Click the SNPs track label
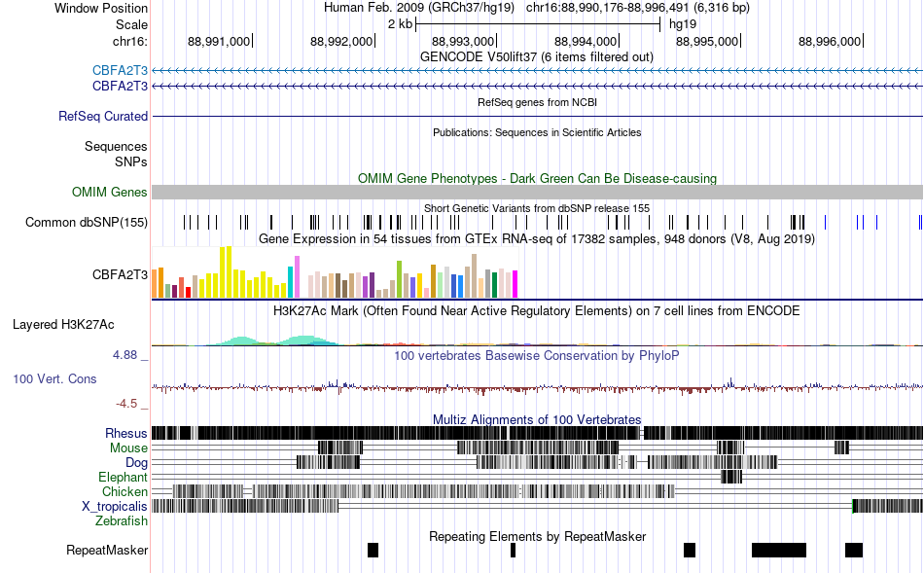Screen dimensions: 924x573 [x=131, y=161]
